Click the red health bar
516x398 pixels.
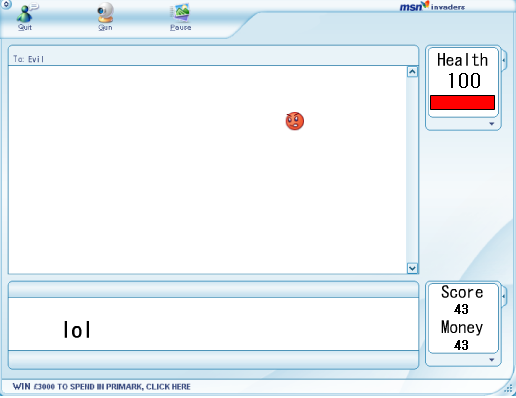coord(462,102)
